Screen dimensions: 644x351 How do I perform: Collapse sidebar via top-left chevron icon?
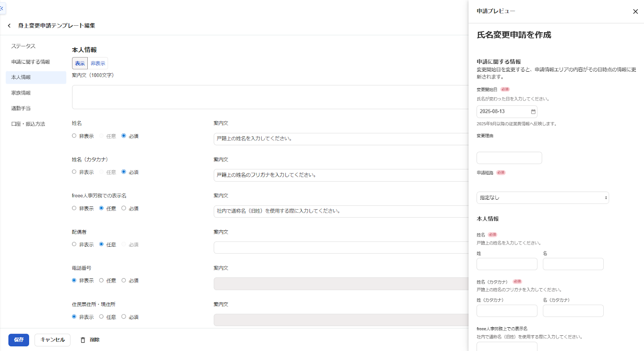[x=2, y=8]
